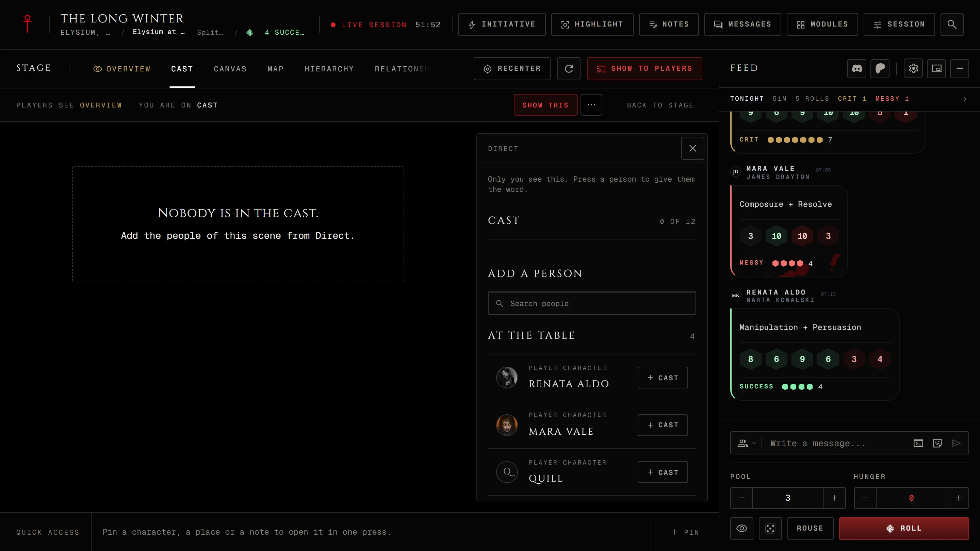Screen dimensions: 980x551
Task: Open the Highlight tool
Action: click(x=592, y=24)
